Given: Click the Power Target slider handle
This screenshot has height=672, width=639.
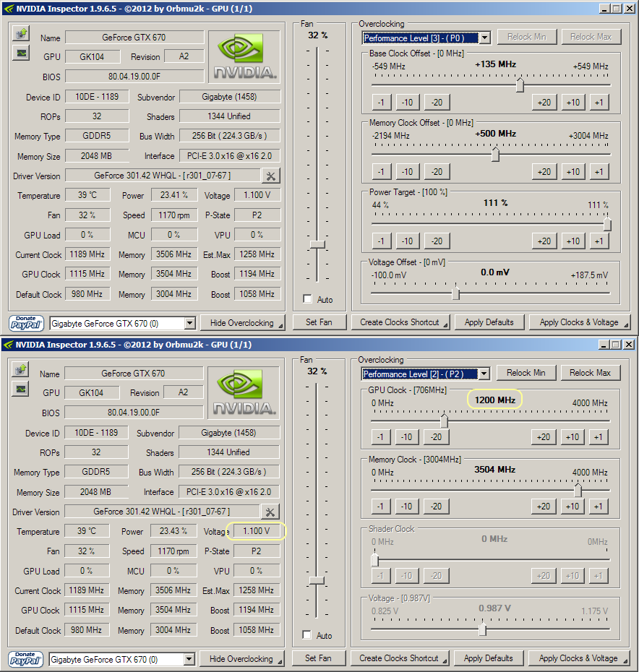Looking at the screenshot, I should (607, 225).
